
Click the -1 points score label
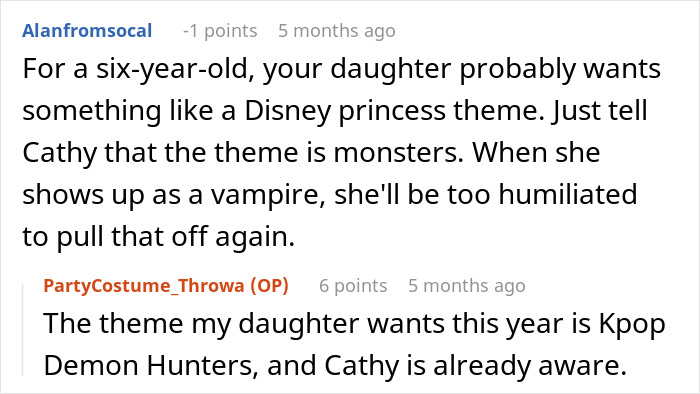click(x=220, y=31)
